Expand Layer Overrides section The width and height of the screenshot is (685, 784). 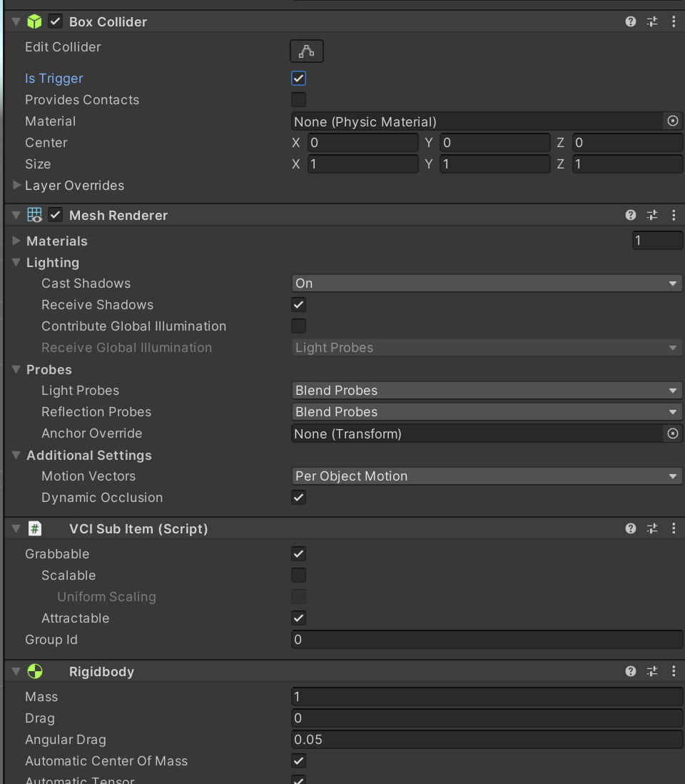[x=16, y=185]
